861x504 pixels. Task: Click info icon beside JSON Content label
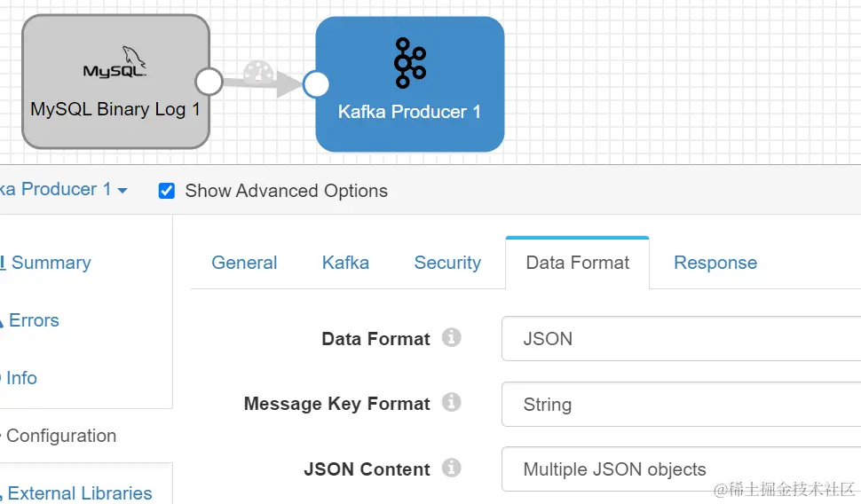(x=452, y=468)
